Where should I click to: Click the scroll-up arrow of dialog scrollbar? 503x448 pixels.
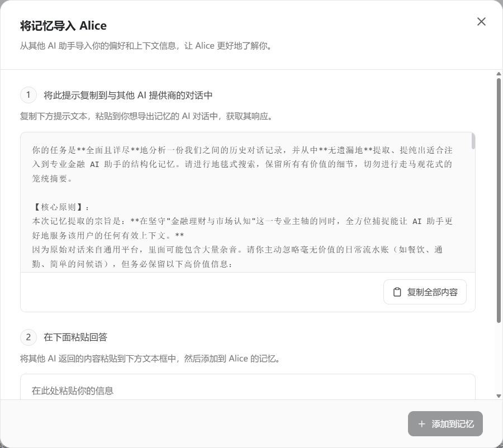tap(499, 74)
